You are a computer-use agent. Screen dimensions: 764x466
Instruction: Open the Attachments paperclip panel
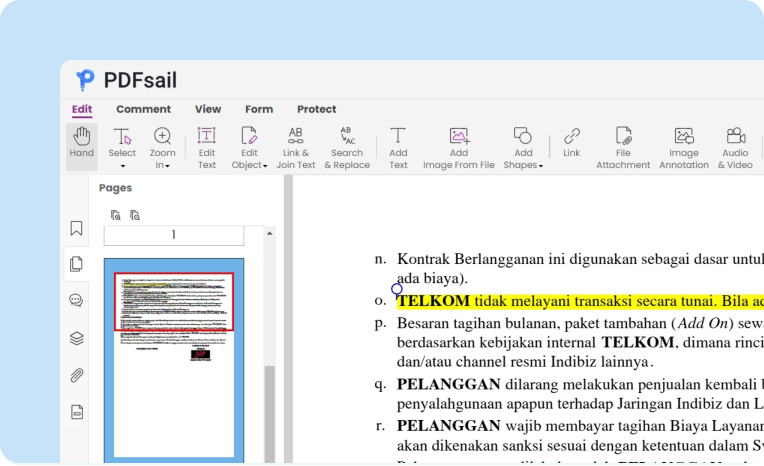click(x=76, y=375)
